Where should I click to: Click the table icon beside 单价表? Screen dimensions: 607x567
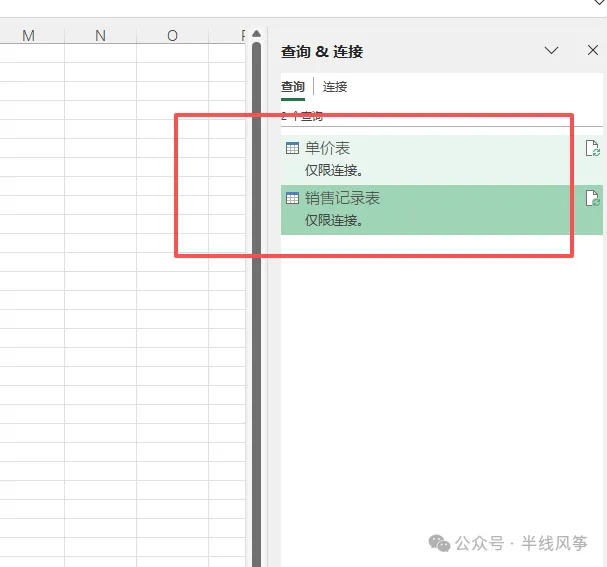292,148
